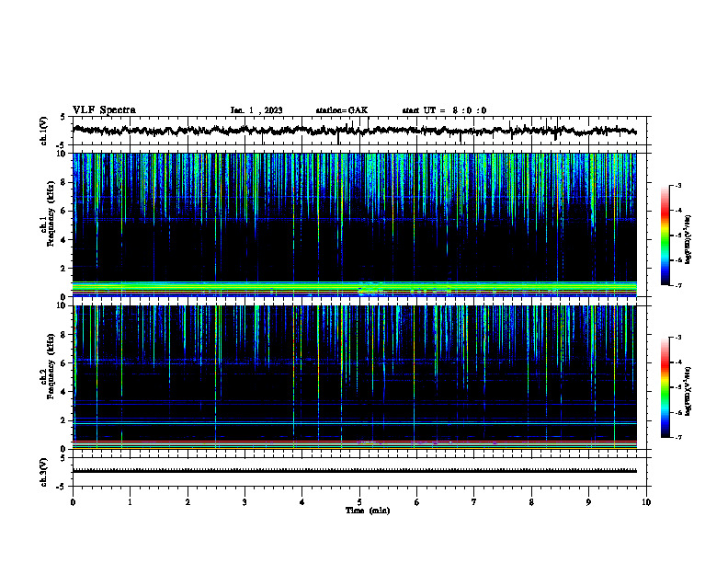
Task: Click the 5 minute tick label on time axis
Action: click(359, 502)
